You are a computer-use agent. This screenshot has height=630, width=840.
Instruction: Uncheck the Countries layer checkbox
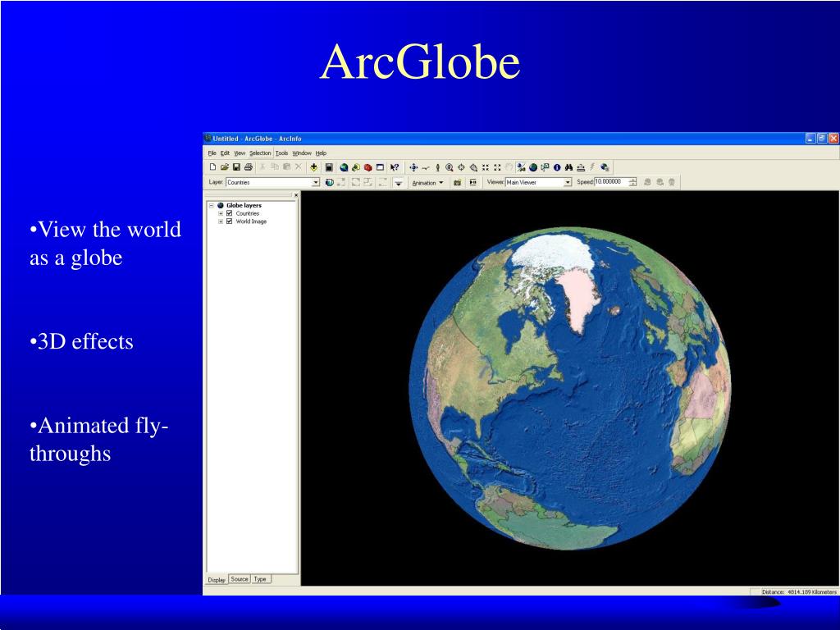point(230,213)
